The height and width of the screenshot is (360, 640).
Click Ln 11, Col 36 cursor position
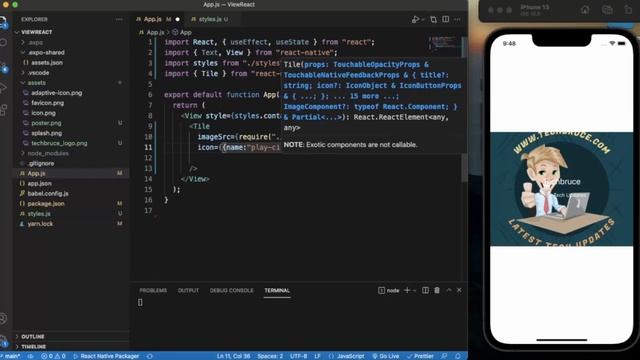pos(233,356)
